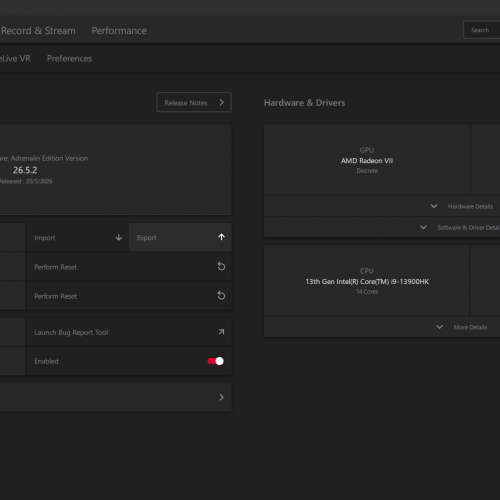The image size is (500, 500).
Task: Select the ReLive VR sub-tab
Action: pos(15,59)
